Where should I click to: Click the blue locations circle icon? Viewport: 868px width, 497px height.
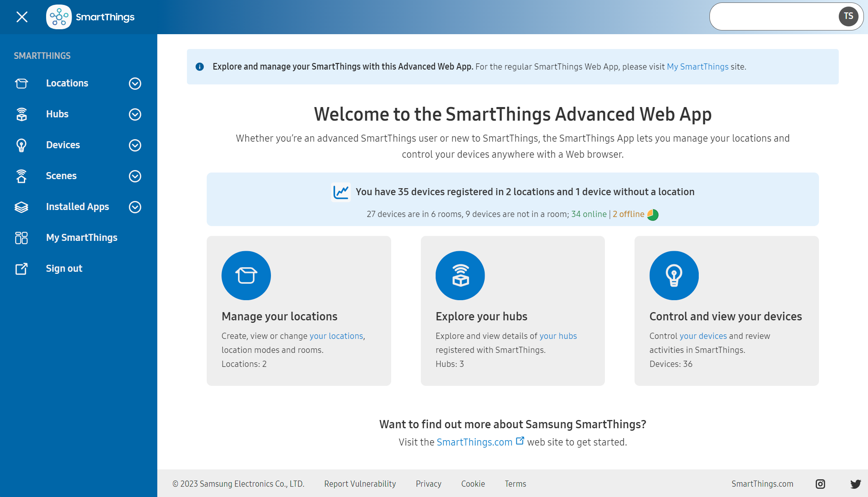point(246,275)
